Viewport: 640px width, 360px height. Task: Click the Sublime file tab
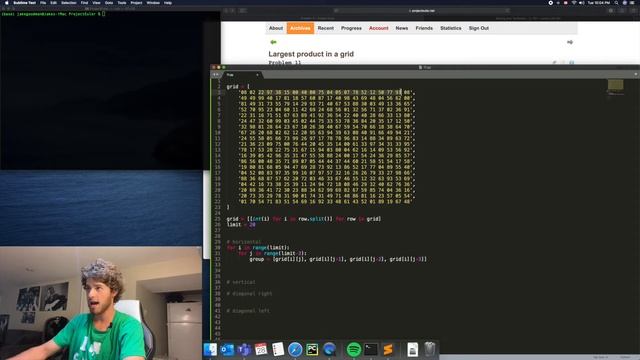pyautogui.click(x=242, y=75)
